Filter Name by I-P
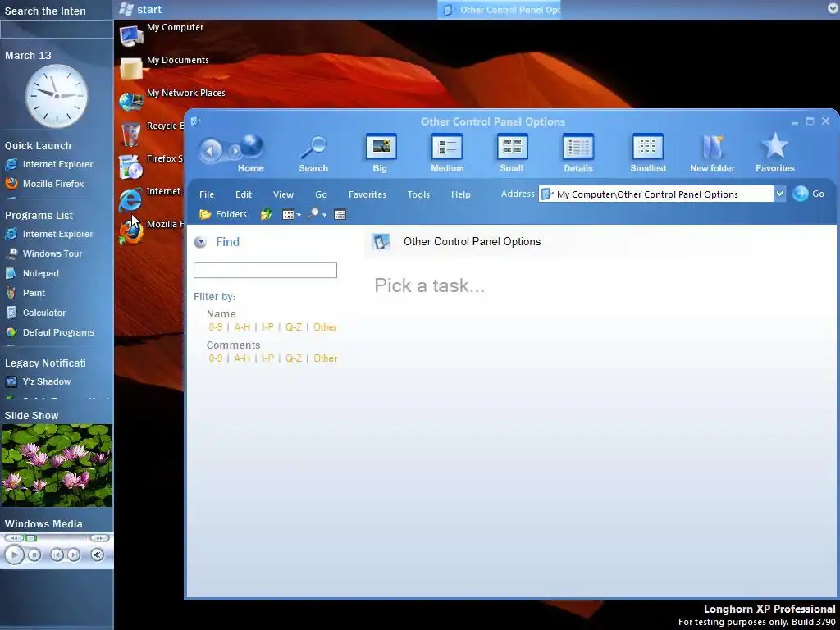 tap(268, 326)
